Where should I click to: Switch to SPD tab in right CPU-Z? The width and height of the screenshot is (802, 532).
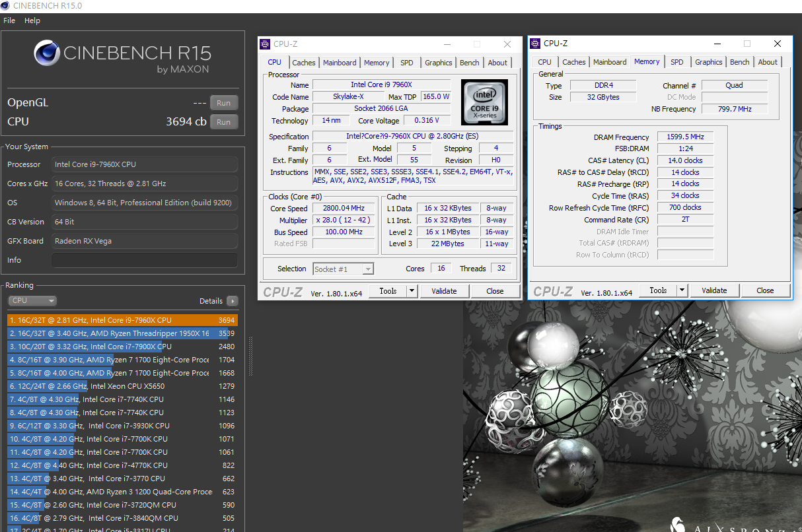point(677,62)
